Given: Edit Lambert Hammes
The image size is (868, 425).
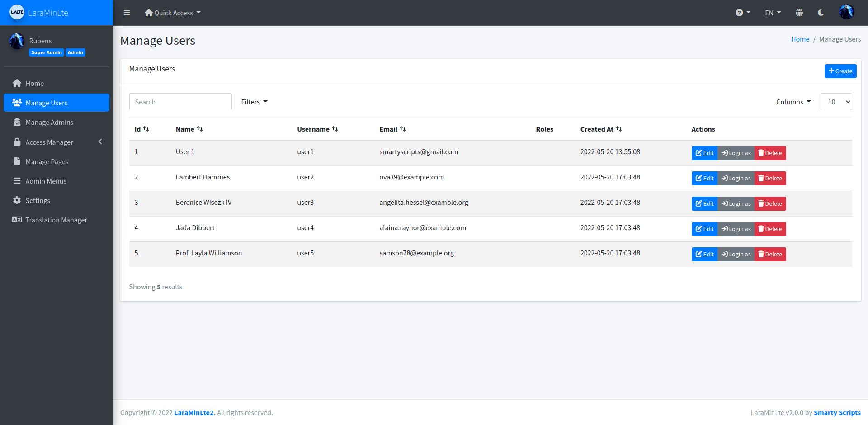Looking at the screenshot, I should pos(704,178).
